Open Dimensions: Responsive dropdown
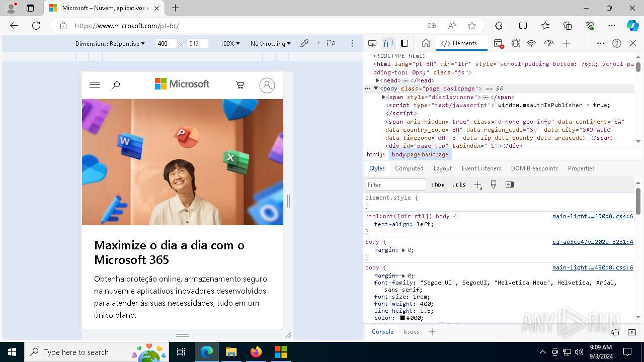This screenshot has width=644, height=362. click(x=110, y=44)
